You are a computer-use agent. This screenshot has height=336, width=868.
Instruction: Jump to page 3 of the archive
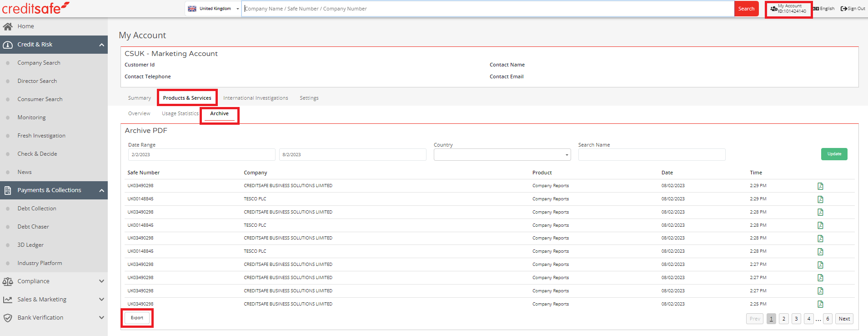(796, 319)
